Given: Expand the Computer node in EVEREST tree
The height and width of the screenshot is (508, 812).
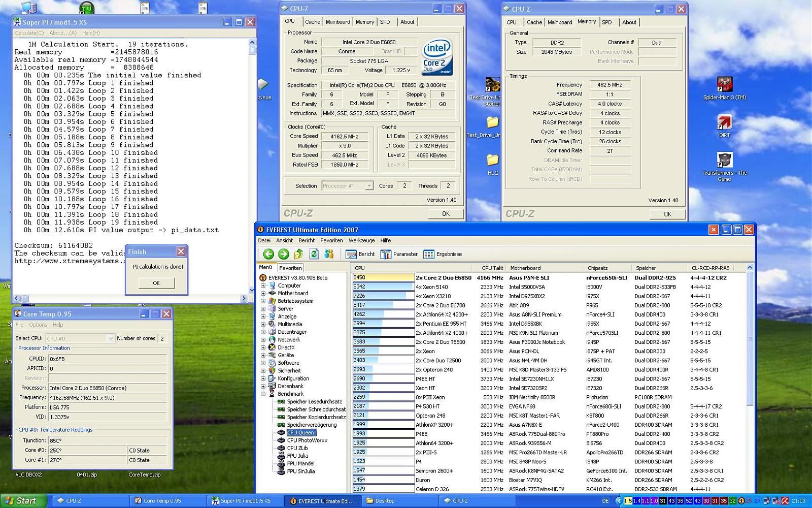Looking at the screenshot, I should point(263,285).
